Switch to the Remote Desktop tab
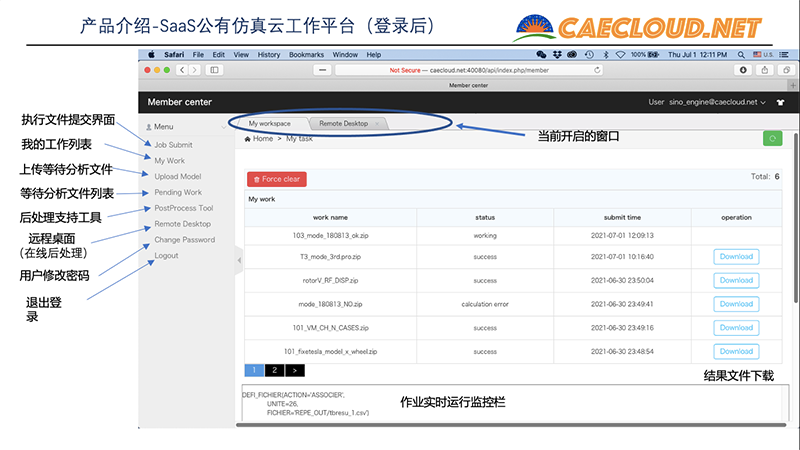Image resolution: width=800 pixels, height=450 pixels. [x=343, y=123]
